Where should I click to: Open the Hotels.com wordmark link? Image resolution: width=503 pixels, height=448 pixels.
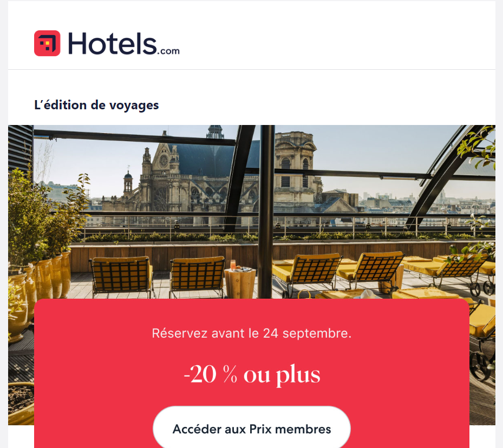tap(123, 44)
